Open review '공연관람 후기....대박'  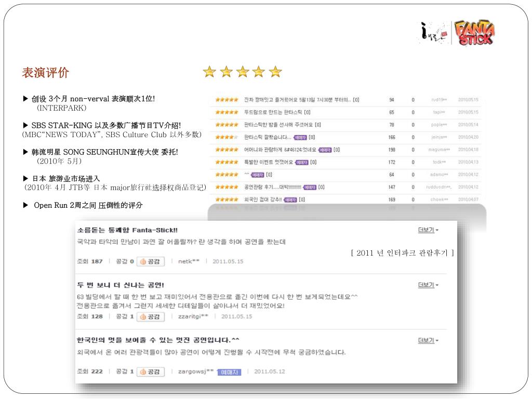[x=272, y=187]
